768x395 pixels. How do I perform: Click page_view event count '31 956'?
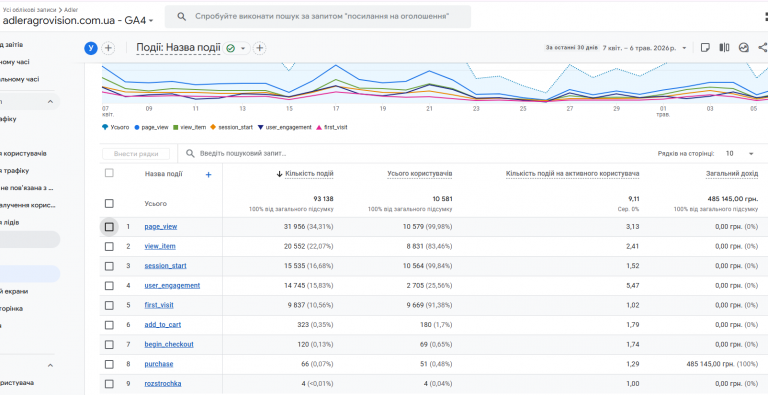pyautogui.click(x=294, y=227)
